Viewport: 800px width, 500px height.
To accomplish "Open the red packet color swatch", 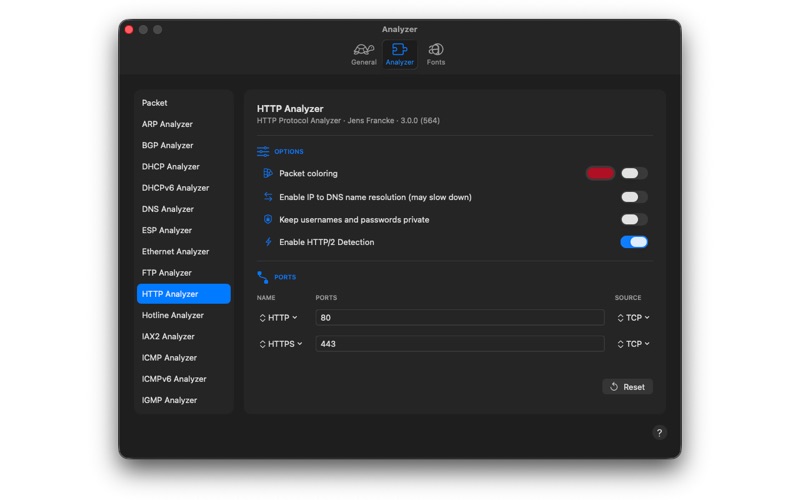I will [x=600, y=173].
